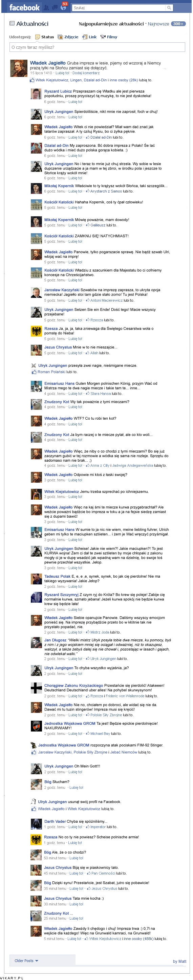Screen dimensions: 193x980
Task: Open notifications globe icon with 53 badge
Action: tap(63, 7)
